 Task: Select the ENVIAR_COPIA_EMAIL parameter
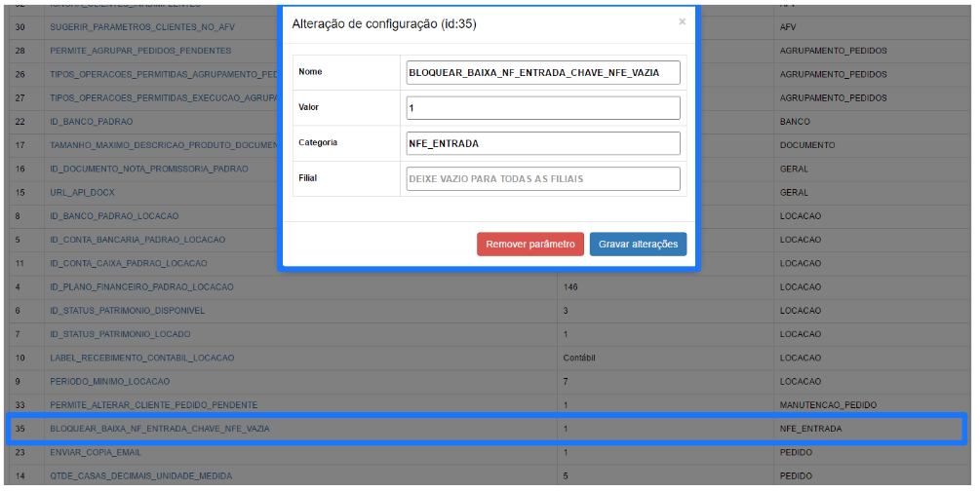96,453
